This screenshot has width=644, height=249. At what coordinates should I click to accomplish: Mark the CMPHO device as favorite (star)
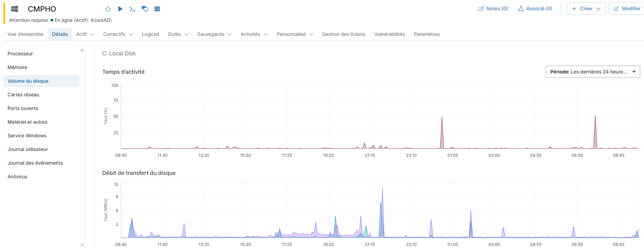point(108,9)
